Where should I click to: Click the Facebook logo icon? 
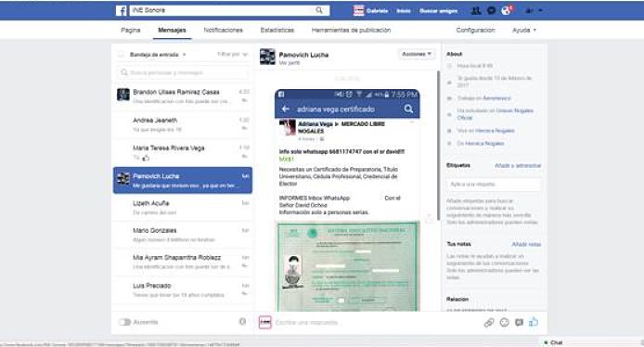(x=122, y=11)
